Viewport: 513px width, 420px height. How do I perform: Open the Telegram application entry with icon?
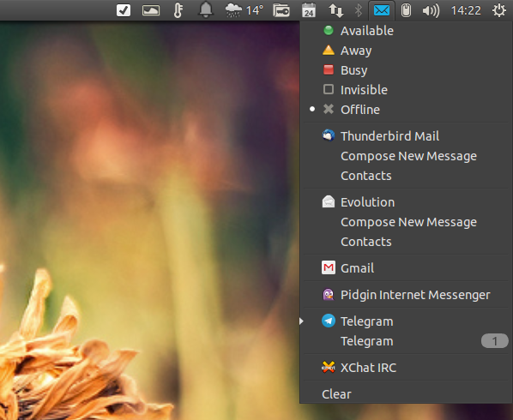click(407, 321)
